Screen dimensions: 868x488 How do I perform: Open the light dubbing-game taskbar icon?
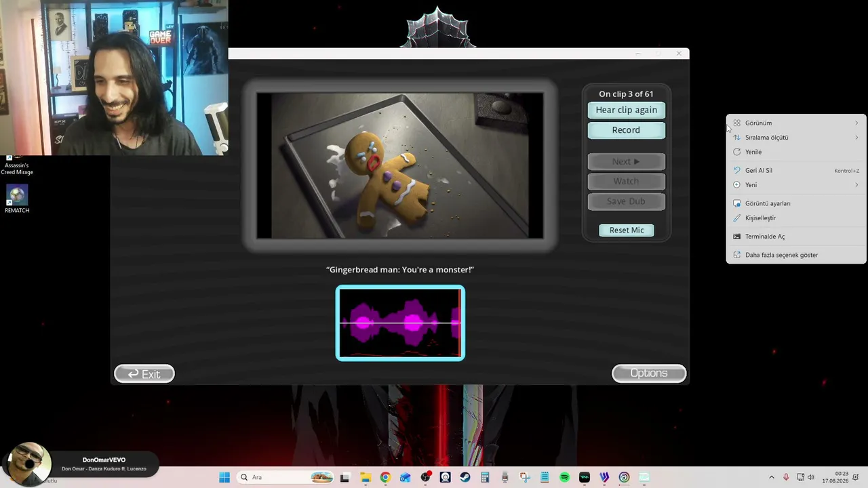click(x=644, y=477)
